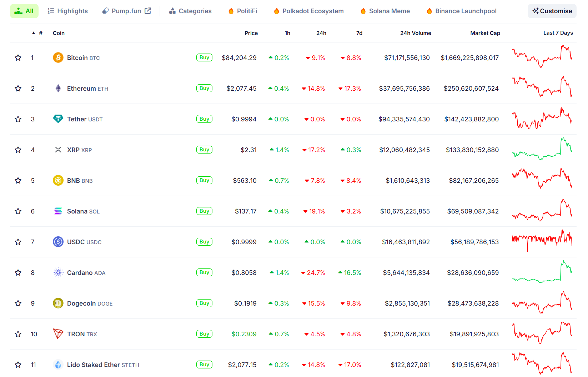Click the TRON coin logo

[x=58, y=334]
